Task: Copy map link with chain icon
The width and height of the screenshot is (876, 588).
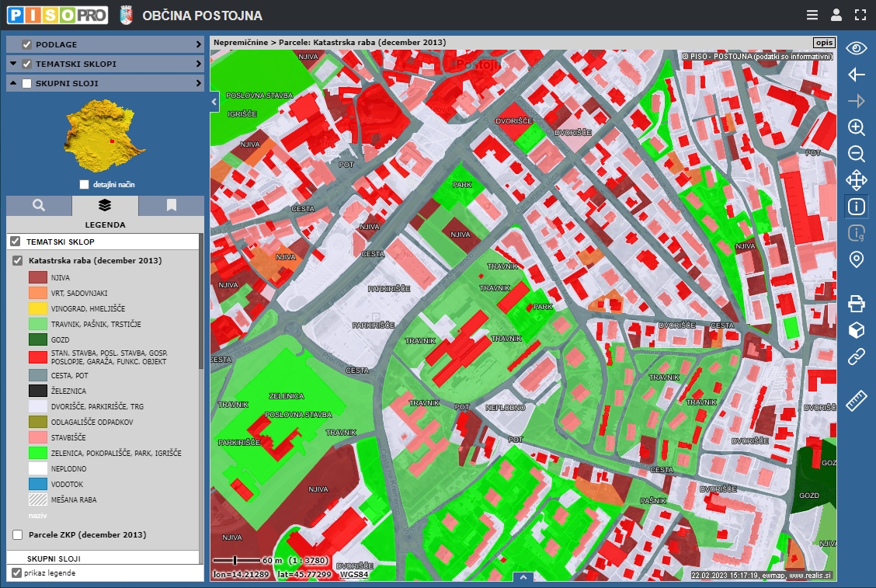Action: [x=856, y=357]
